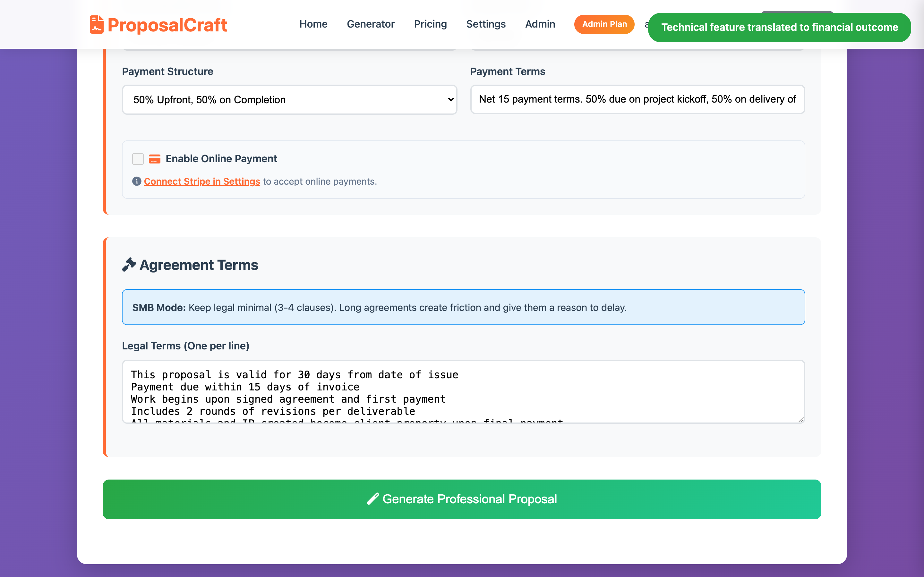Image resolution: width=924 pixels, height=577 pixels.
Task: Navigate to Settings in navbar
Action: coord(486,24)
